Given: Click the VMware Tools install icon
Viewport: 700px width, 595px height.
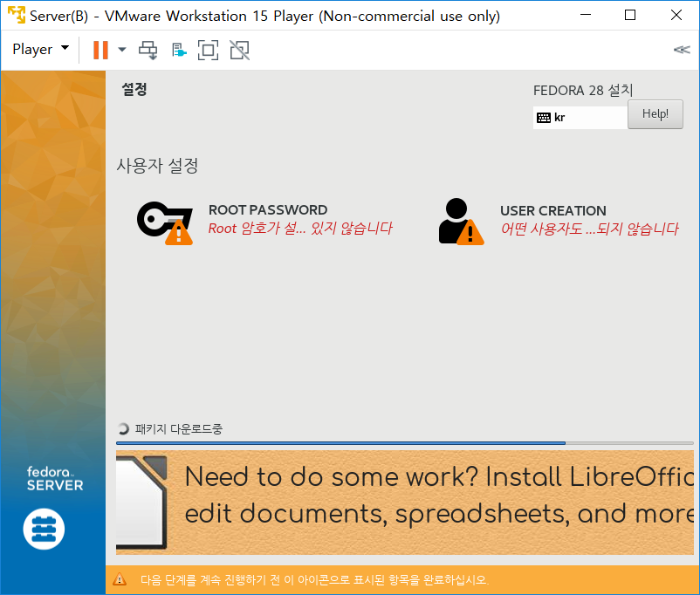Looking at the screenshot, I should 179,50.
